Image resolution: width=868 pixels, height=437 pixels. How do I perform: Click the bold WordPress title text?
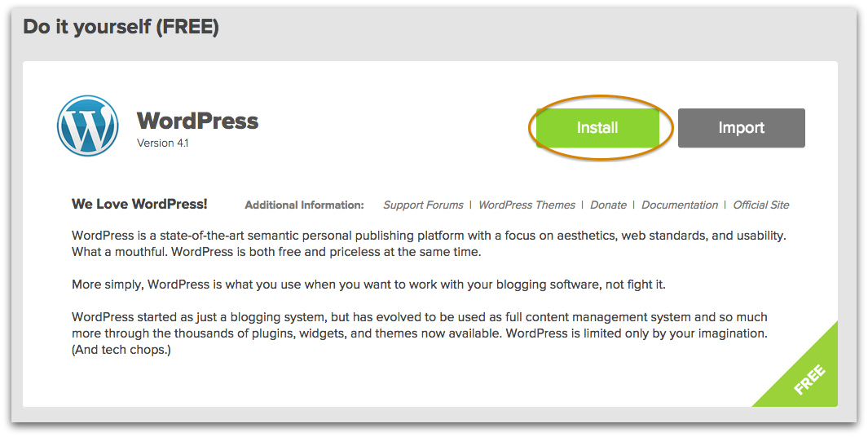197,121
